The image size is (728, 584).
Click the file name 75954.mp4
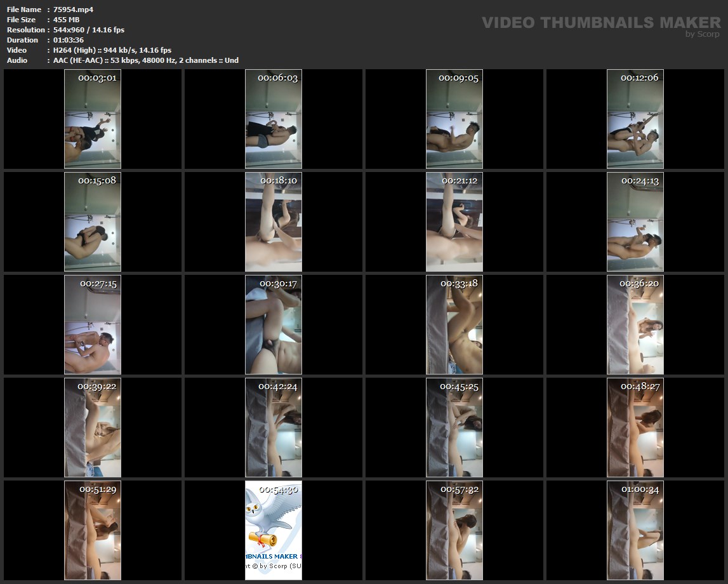pos(74,10)
